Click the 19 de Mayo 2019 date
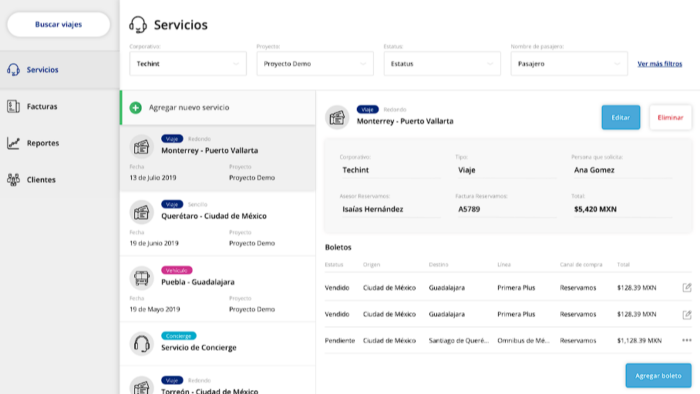Image resolution: width=700 pixels, height=394 pixels. point(155,309)
